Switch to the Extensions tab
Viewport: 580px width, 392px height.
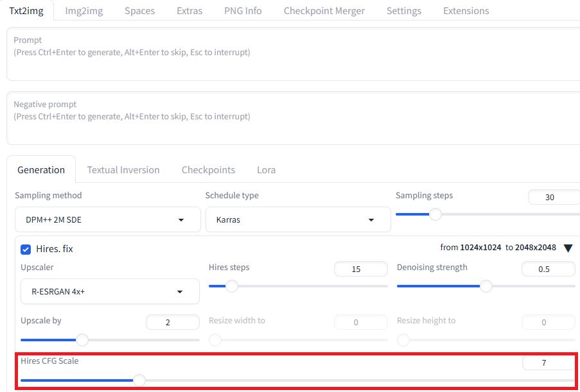[x=466, y=11]
